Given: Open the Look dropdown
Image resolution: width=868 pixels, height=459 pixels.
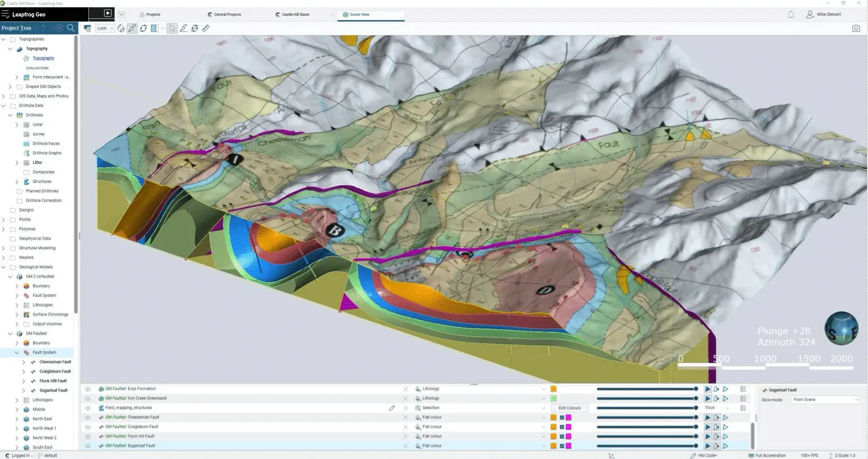Looking at the screenshot, I should (105, 29).
